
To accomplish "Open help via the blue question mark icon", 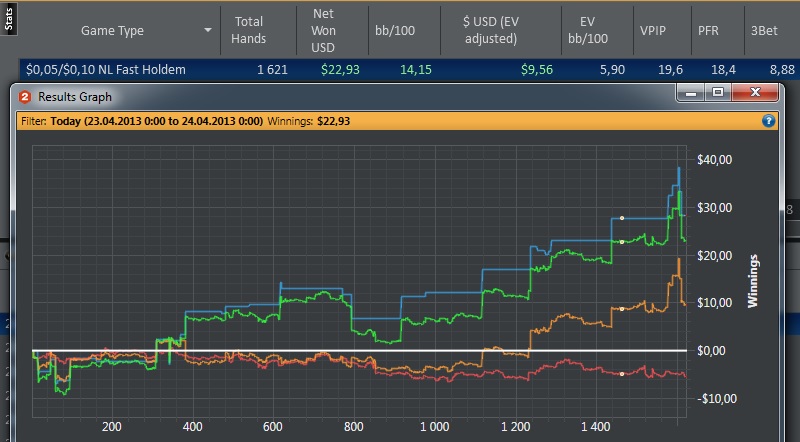I will [x=769, y=121].
